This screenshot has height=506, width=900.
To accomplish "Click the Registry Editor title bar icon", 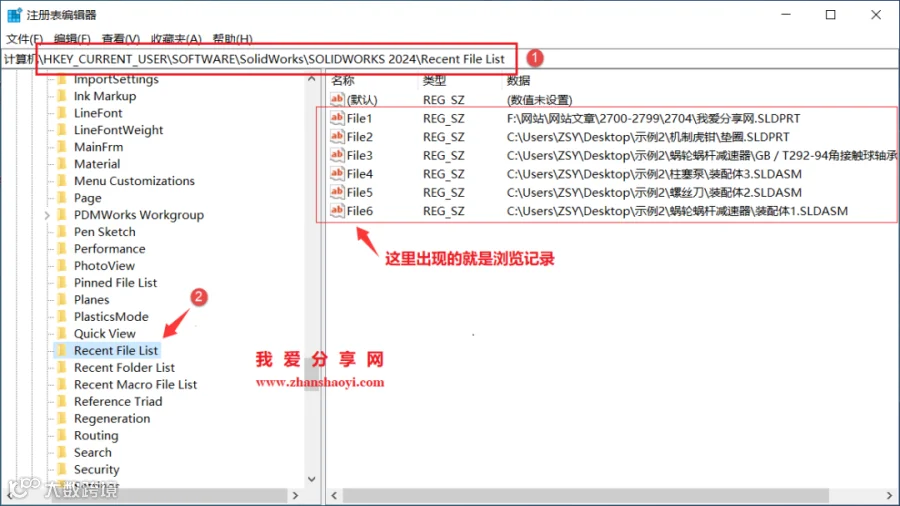I will coord(14,15).
